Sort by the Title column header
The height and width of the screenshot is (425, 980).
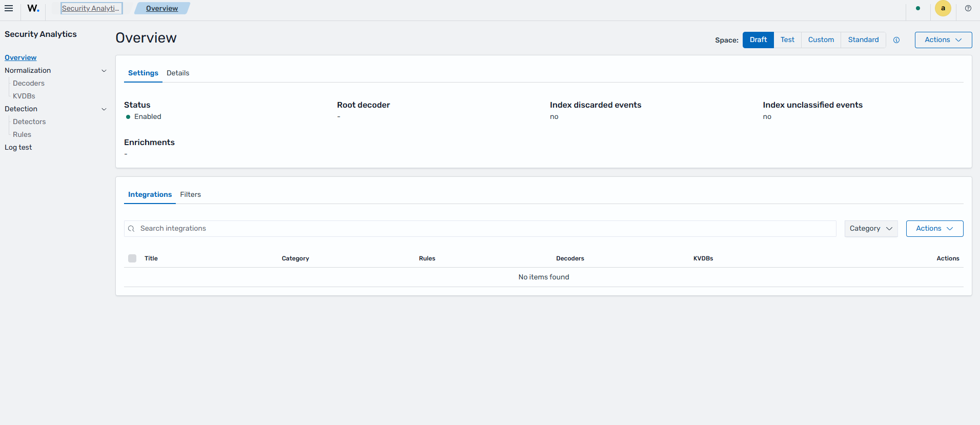(151, 258)
